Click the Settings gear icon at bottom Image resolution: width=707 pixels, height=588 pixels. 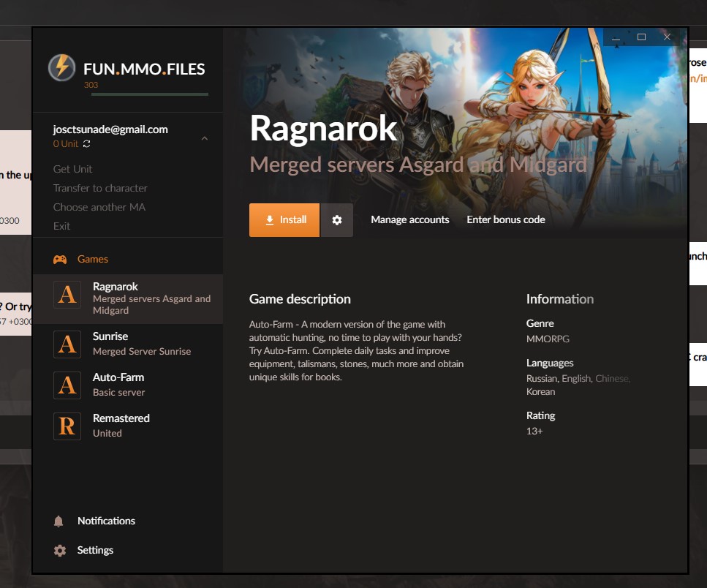click(x=60, y=551)
